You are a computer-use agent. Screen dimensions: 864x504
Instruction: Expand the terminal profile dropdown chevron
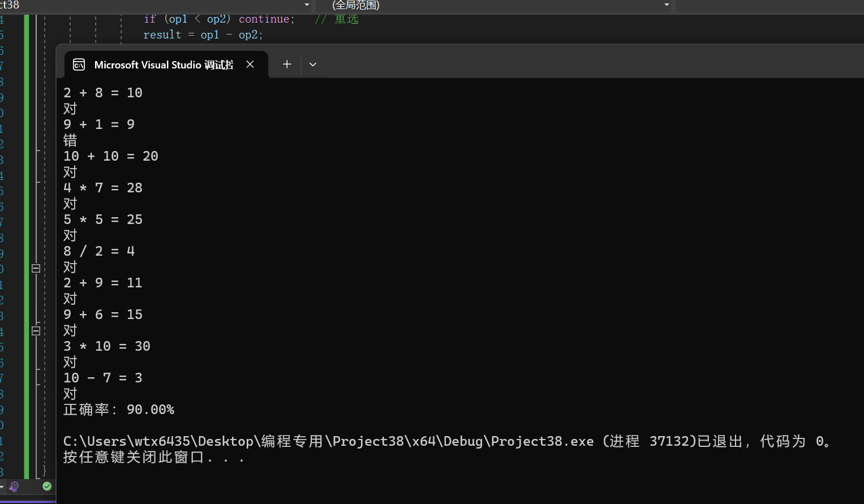coord(313,64)
